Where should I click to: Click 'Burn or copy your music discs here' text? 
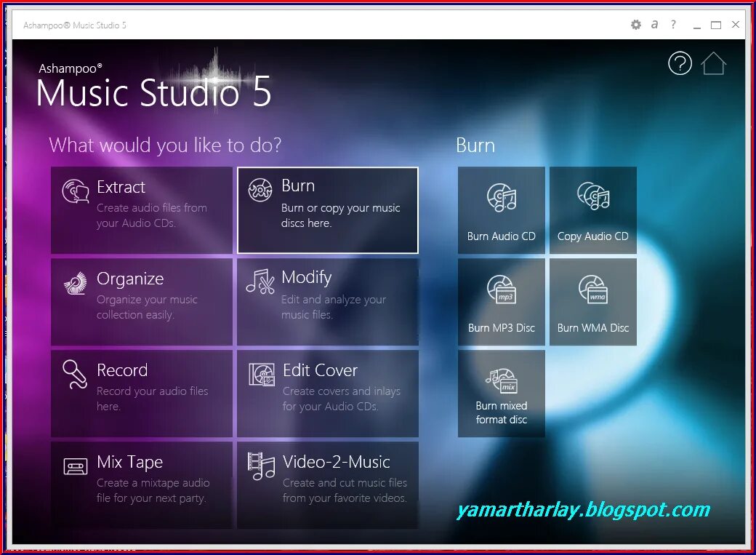point(340,215)
